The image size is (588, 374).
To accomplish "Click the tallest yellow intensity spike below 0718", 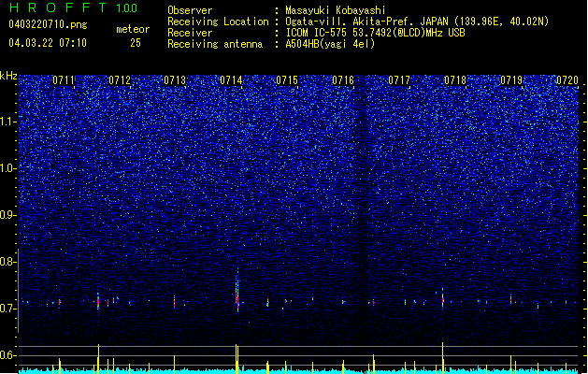I will 442,357.
